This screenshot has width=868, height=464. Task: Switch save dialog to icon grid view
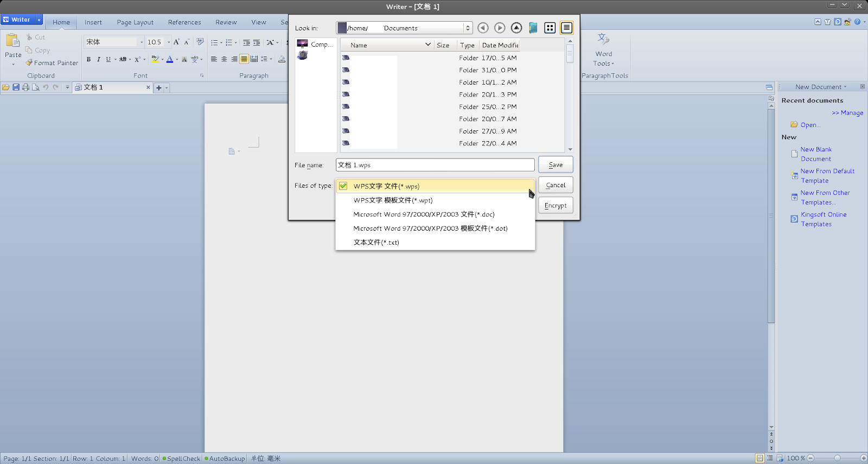point(550,28)
